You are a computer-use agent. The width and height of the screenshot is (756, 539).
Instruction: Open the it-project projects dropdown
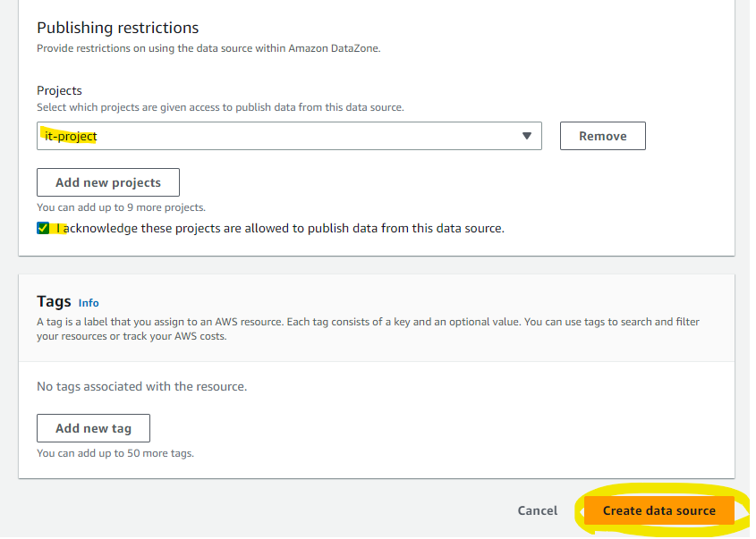coord(288,136)
